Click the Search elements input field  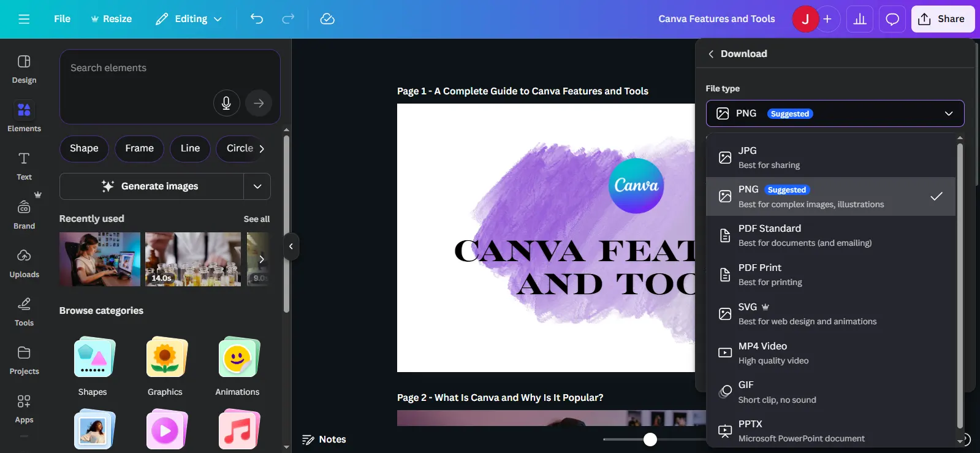pos(170,86)
